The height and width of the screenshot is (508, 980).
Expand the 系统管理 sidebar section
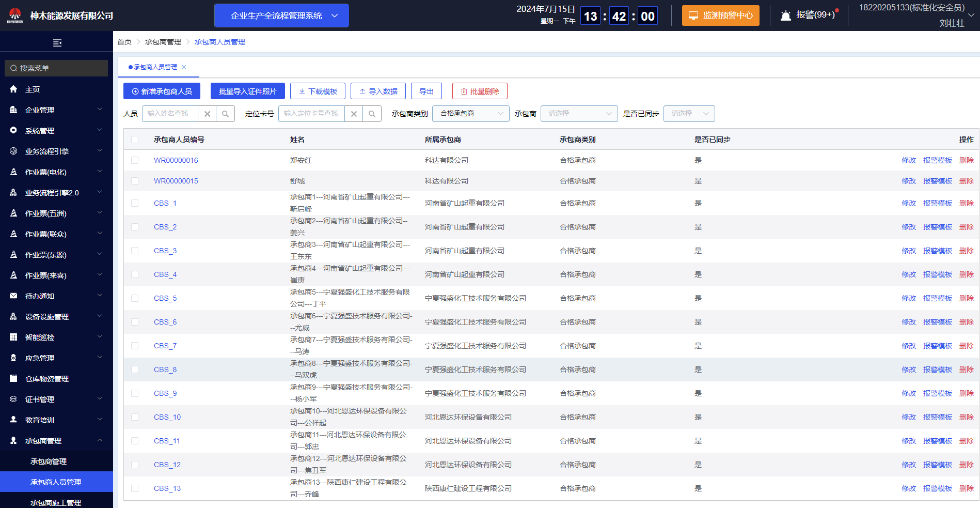click(x=55, y=130)
